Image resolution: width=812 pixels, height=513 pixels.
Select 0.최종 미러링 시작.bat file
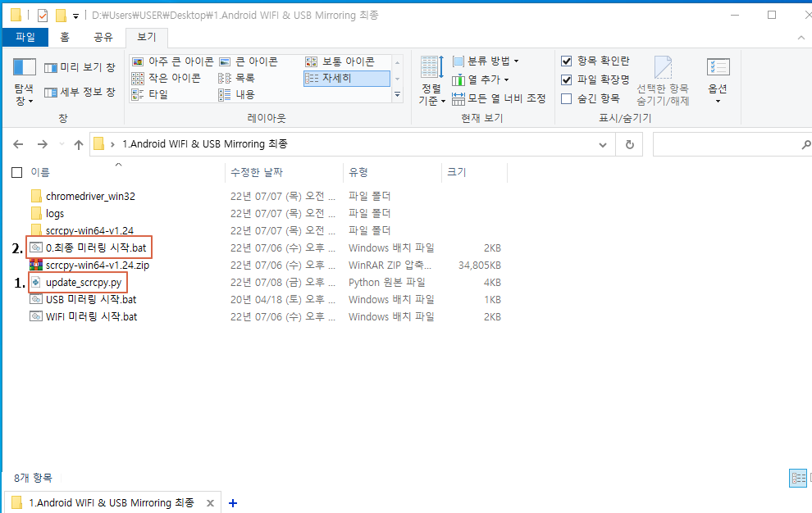[x=96, y=248]
